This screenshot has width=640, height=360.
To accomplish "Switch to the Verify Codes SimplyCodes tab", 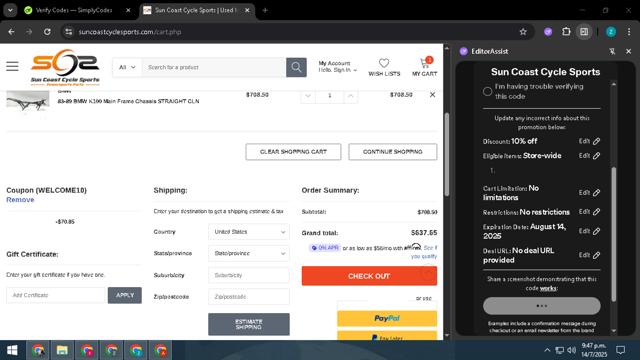I will (73, 10).
